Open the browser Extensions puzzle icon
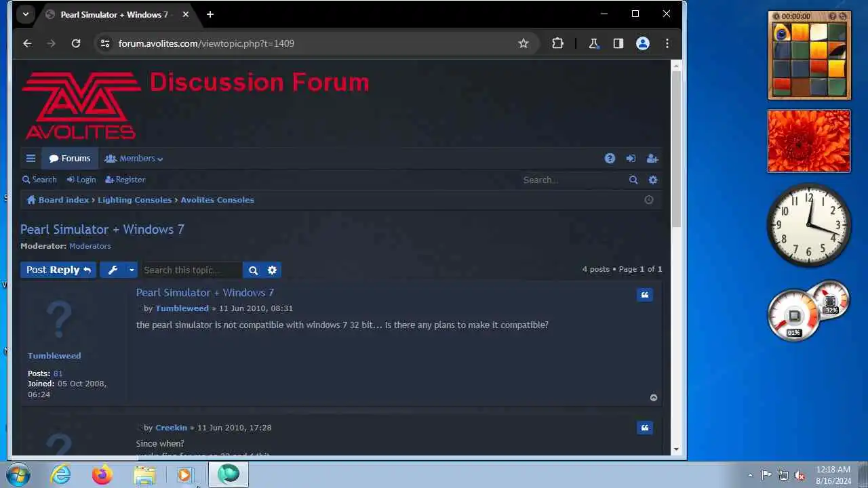Viewport: 868px width, 488px height. [557, 43]
